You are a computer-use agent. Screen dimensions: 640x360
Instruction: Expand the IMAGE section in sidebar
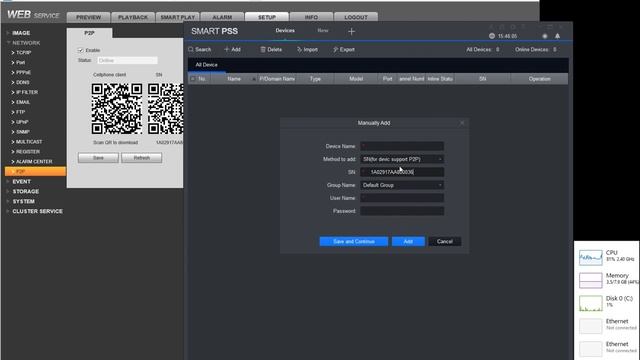point(21,33)
